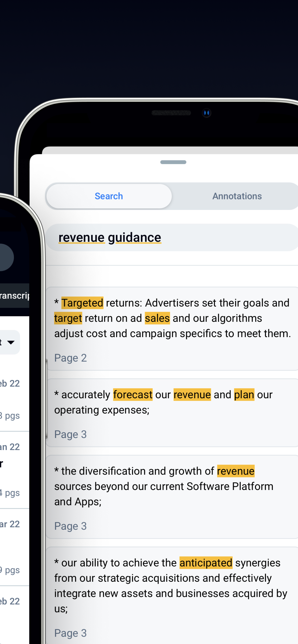Open the diversification and growth of revenue result
298x644 pixels.
click(x=172, y=496)
